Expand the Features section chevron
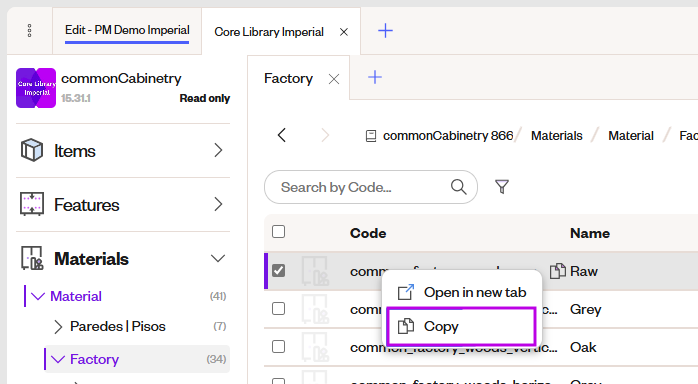698x384 pixels. (218, 204)
